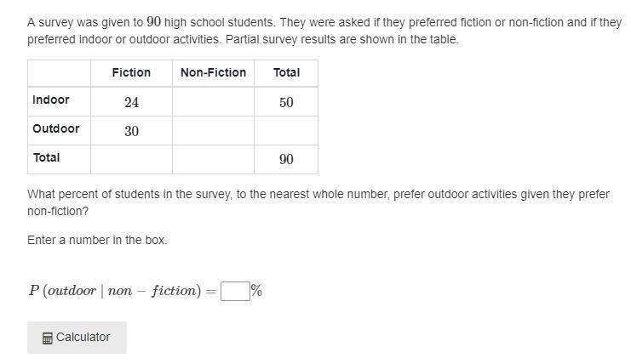631x364 pixels.
Task: Click the Total row label
Action: tap(47, 157)
